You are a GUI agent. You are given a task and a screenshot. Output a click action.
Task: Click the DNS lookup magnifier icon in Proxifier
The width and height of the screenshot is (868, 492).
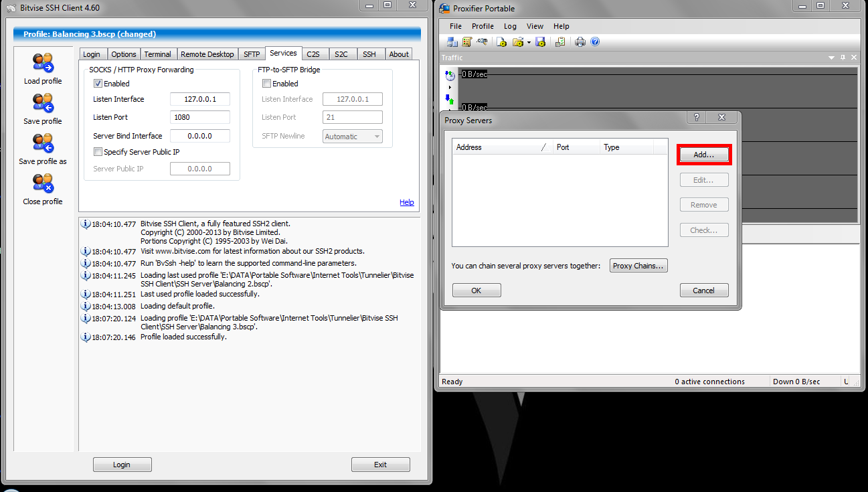483,42
